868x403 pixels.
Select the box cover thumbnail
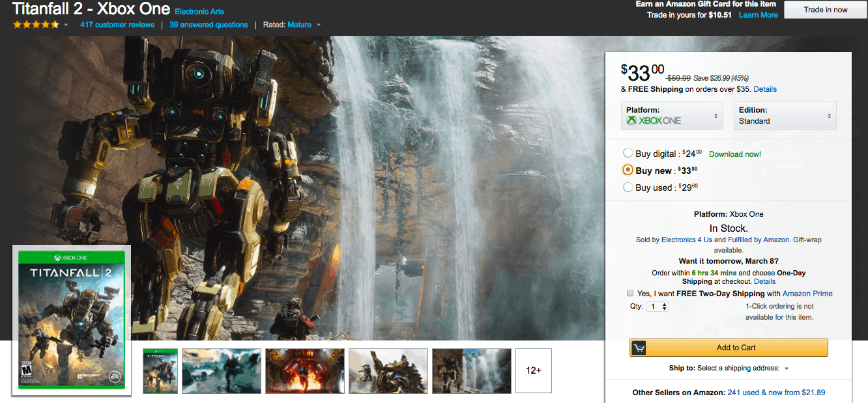click(160, 370)
